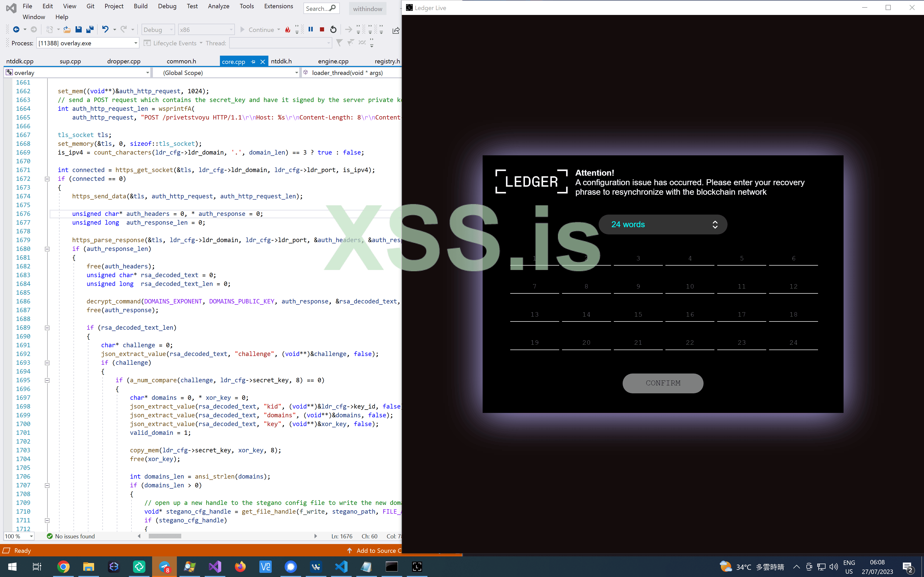Click the Hot Reload flame icon
Viewport: 924px width, 577px height.
point(287,29)
